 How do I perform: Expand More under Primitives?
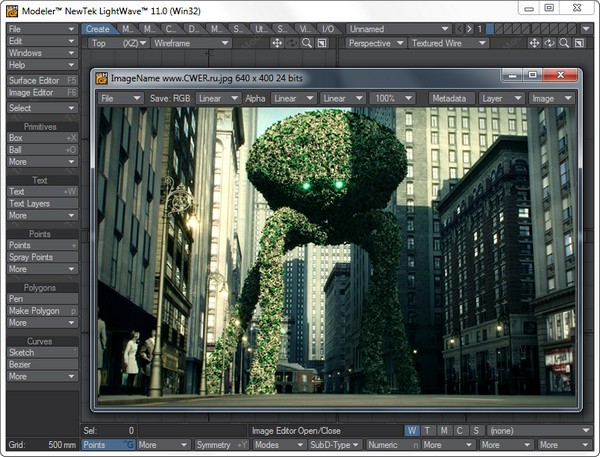tap(42, 162)
